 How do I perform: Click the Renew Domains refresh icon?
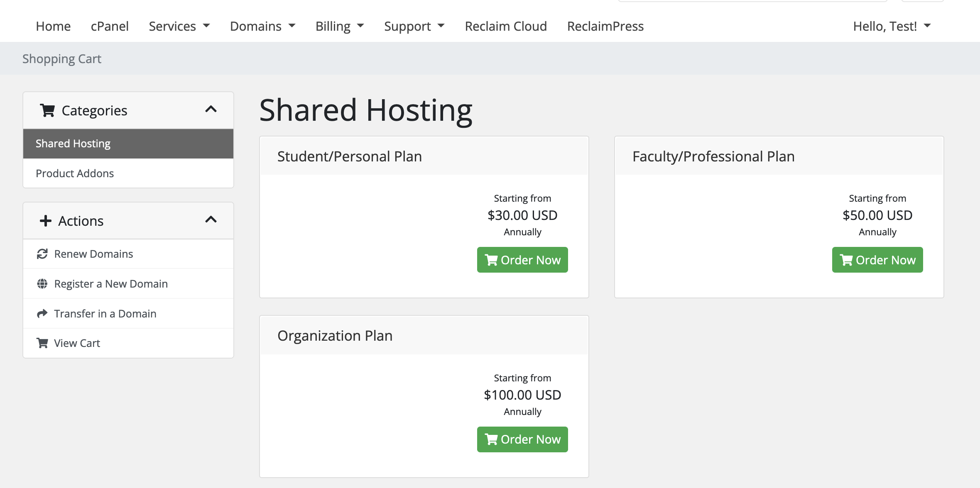pyautogui.click(x=42, y=254)
